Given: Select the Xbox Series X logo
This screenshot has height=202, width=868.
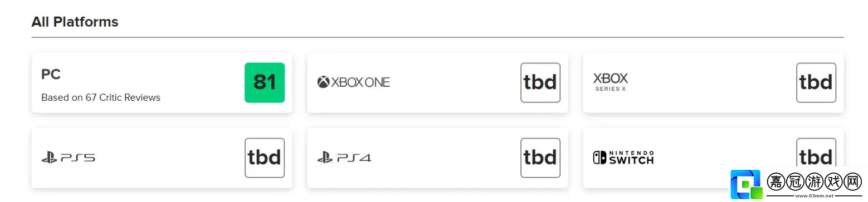Looking at the screenshot, I should 611,82.
